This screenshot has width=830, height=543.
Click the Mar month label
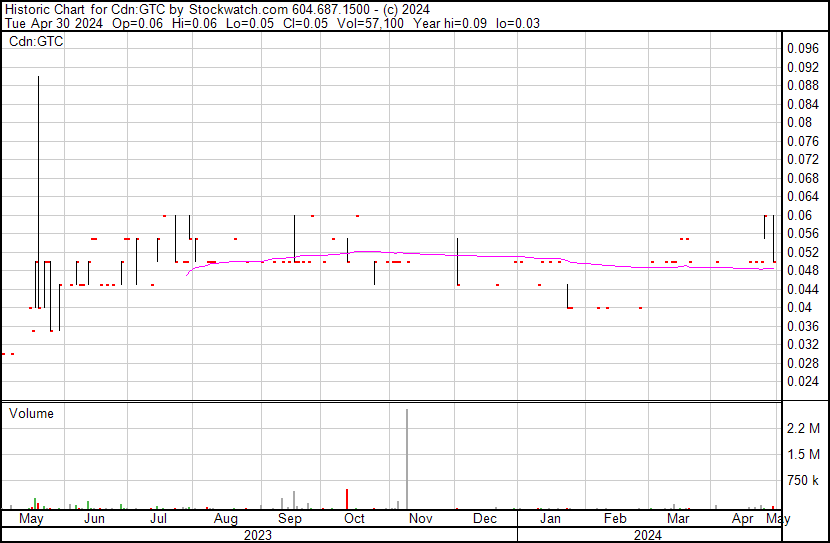pyautogui.click(x=678, y=519)
